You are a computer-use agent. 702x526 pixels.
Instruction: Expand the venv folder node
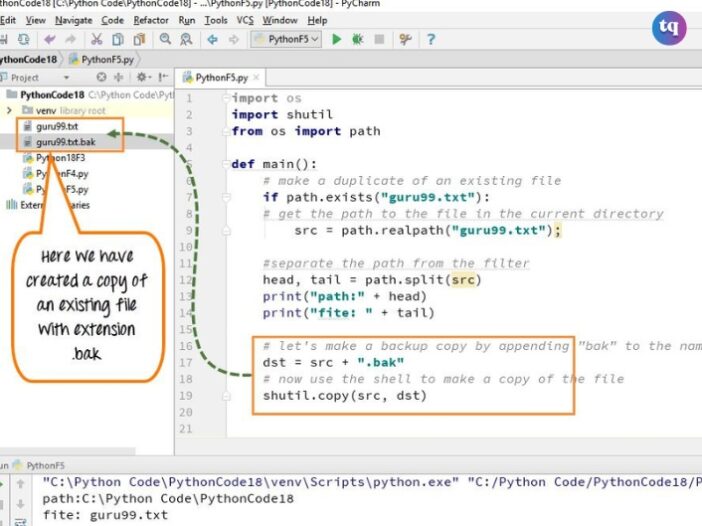9,110
